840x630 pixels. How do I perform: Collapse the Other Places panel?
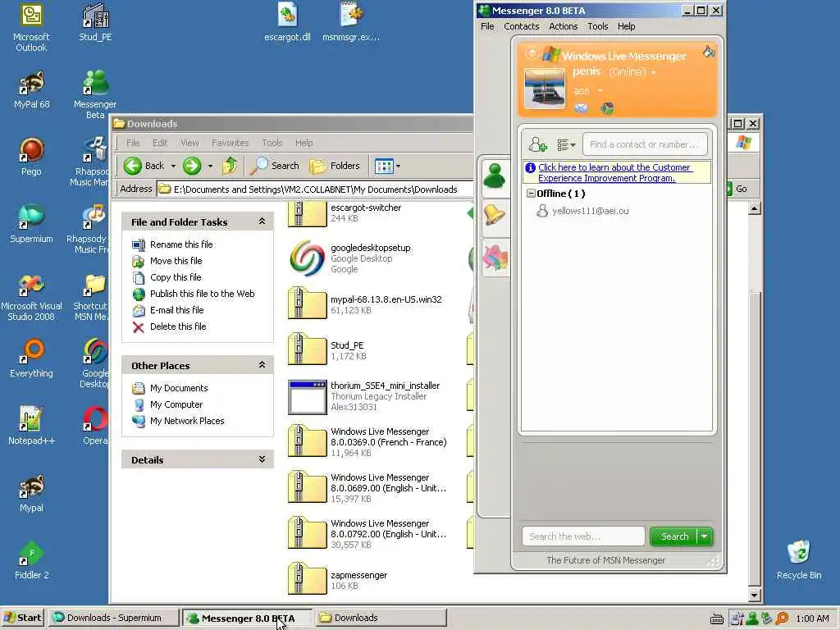pos(262,365)
